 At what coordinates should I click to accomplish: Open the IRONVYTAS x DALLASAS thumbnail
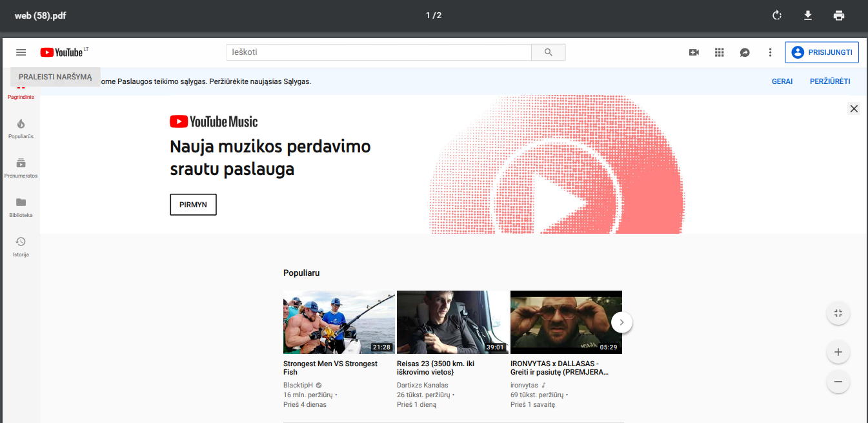pyautogui.click(x=566, y=322)
